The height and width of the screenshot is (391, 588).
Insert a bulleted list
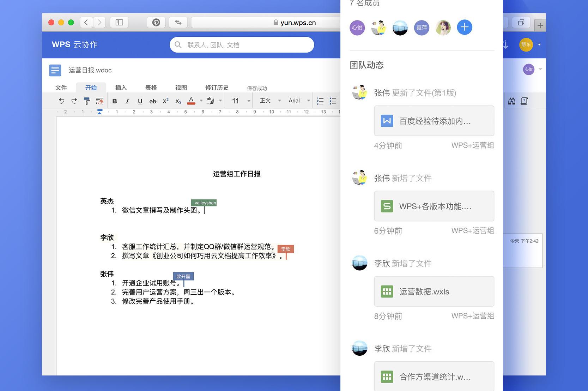pos(333,101)
